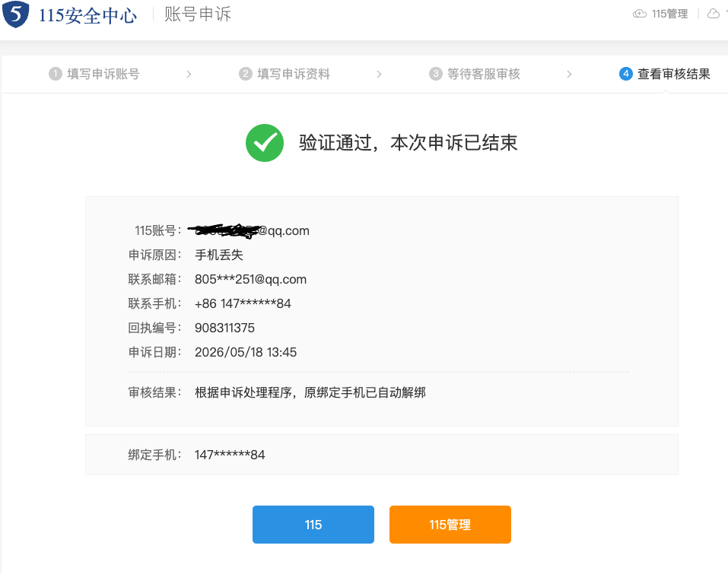This screenshot has height=574, width=728.
Task: Click the 账号申诉 page title
Action: pos(198,14)
